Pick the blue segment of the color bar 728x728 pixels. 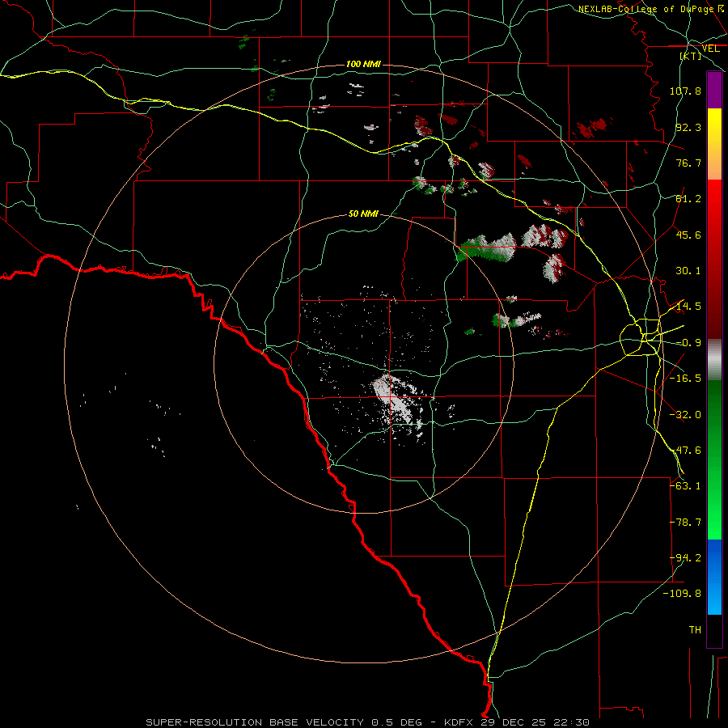coord(714,577)
